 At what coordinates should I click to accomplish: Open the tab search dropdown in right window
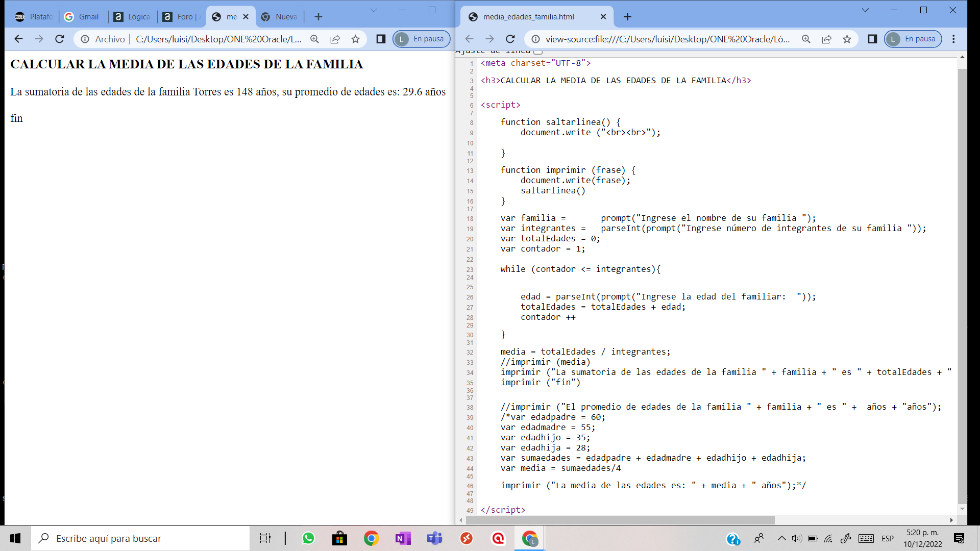(865, 10)
